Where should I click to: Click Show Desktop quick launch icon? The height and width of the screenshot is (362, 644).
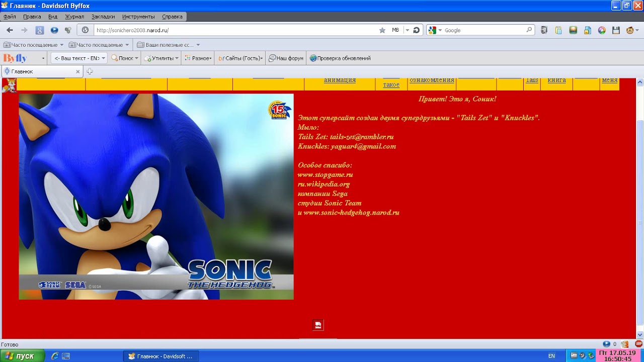tap(66, 356)
